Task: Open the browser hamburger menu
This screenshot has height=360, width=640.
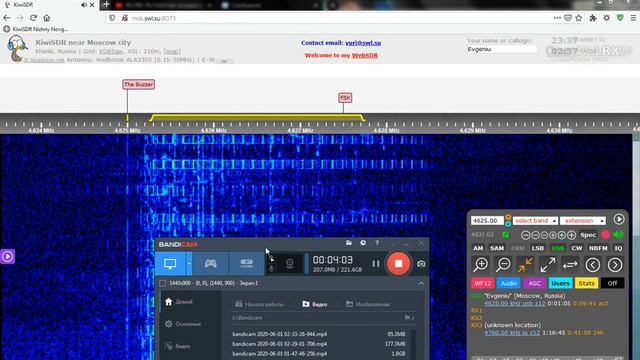Action: click(633, 18)
